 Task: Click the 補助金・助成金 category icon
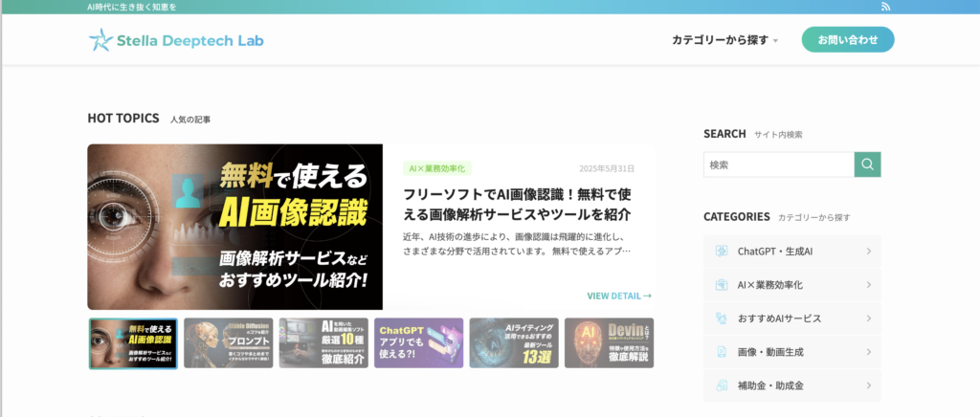click(722, 385)
